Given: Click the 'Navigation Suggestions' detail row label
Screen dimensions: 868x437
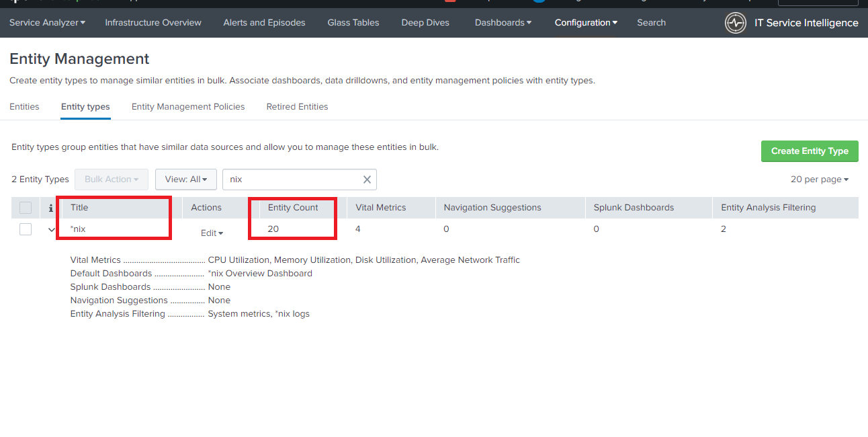Looking at the screenshot, I should coord(119,301).
